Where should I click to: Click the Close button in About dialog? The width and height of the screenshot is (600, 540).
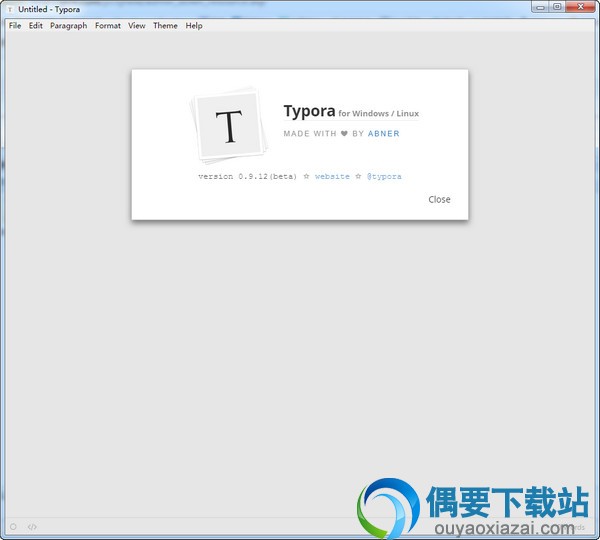point(439,199)
